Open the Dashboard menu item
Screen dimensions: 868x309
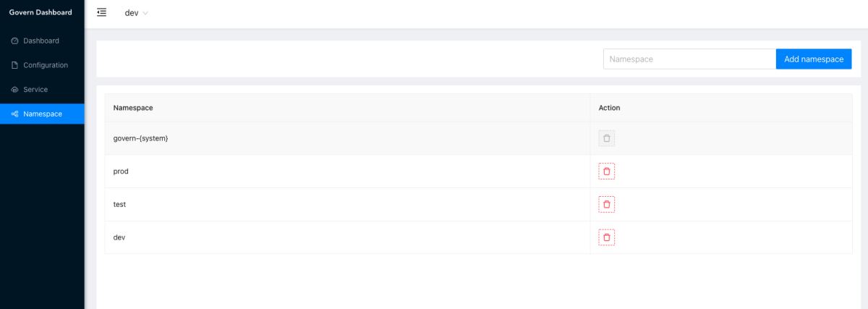(41, 41)
